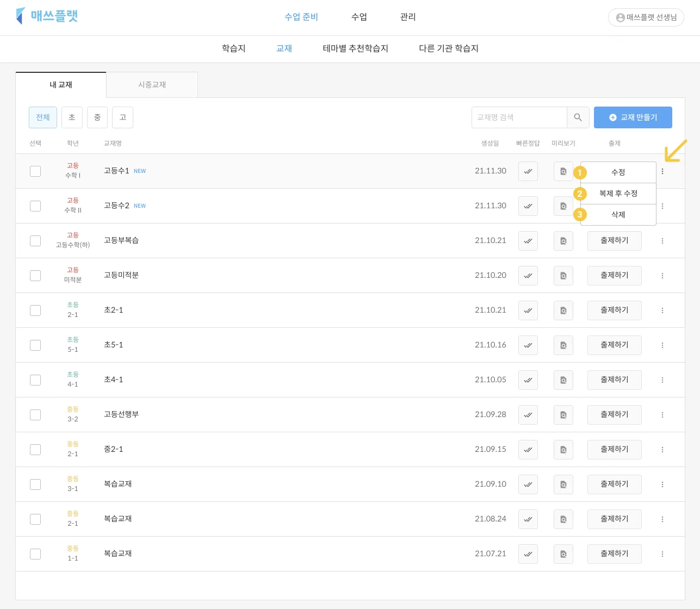Open the 매쓰플랫 선생님 profile menu
Viewport: 700px width, 609px height.
(x=646, y=17)
